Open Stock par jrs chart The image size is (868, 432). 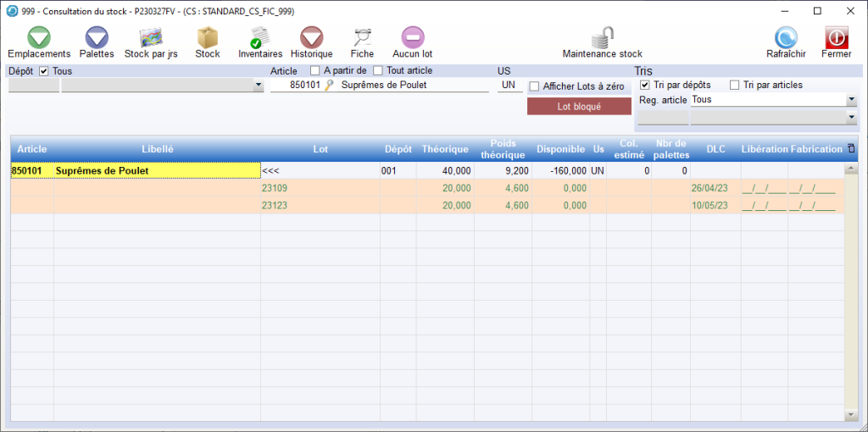tap(151, 38)
